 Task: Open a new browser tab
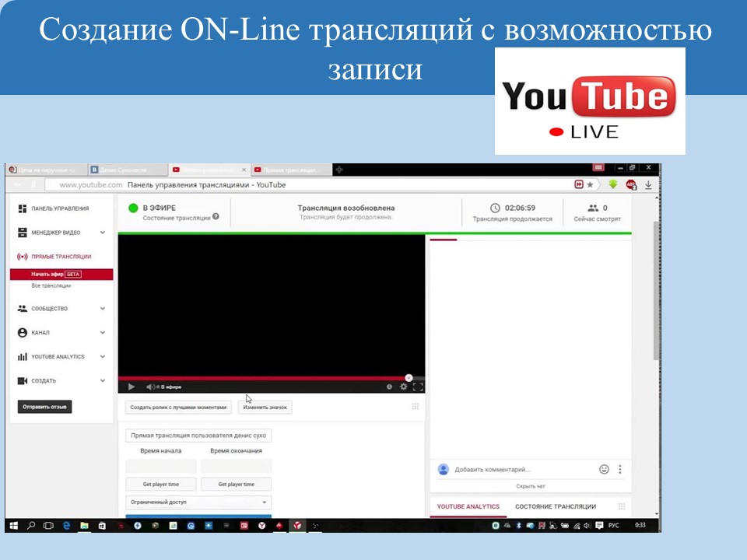pos(339,170)
